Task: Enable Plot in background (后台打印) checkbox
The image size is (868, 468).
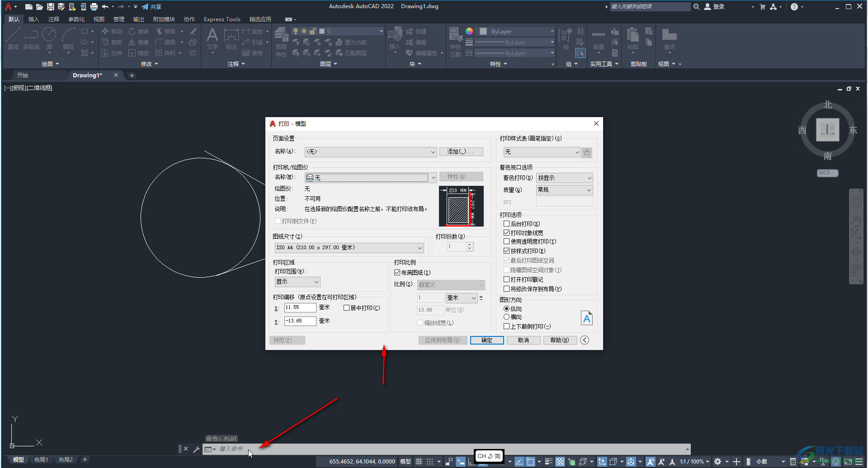Action: (507, 224)
